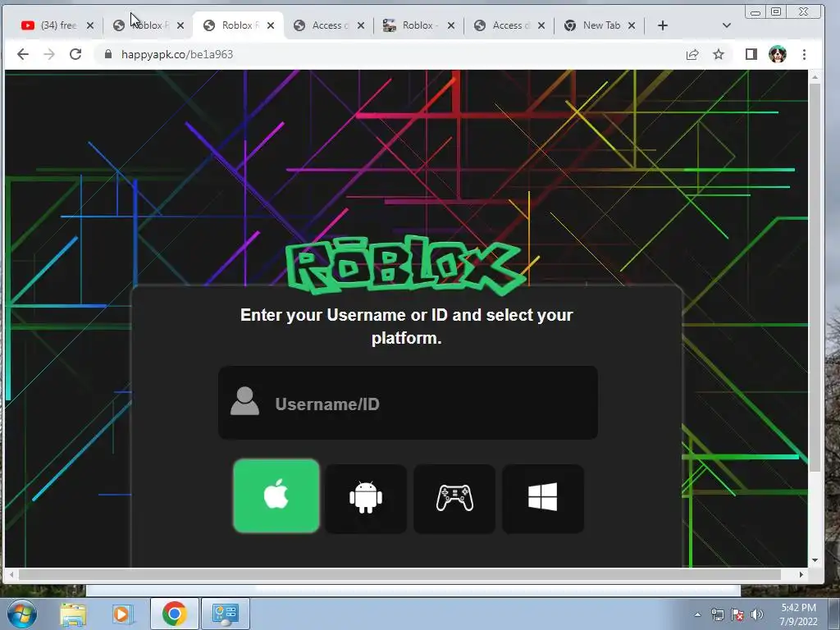Click the horizontal scrollbar right arrow
This screenshot has width=840, height=630.
coord(801,574)
